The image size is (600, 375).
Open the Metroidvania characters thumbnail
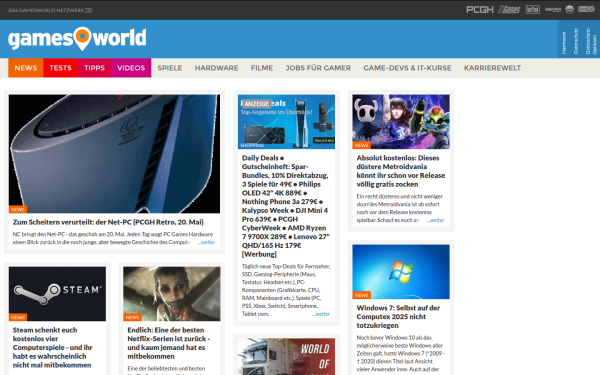[x=401, y=122]
